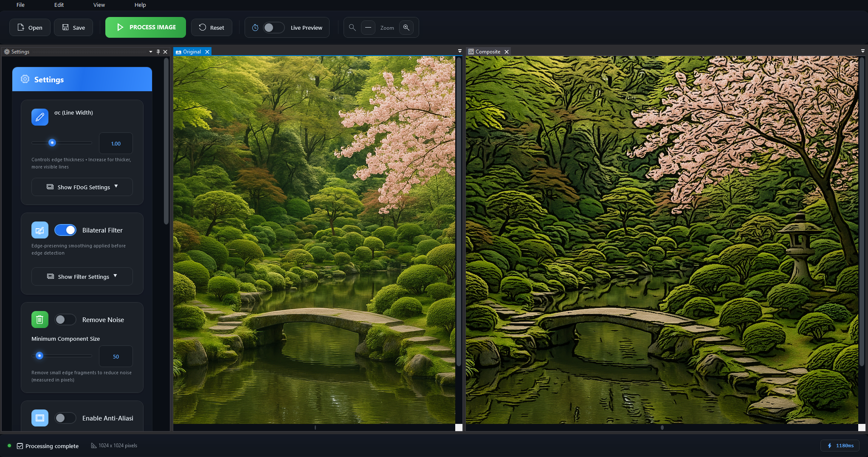Click the pencil icon for Line Width
The image size is (868, 457).
point(39,117)
